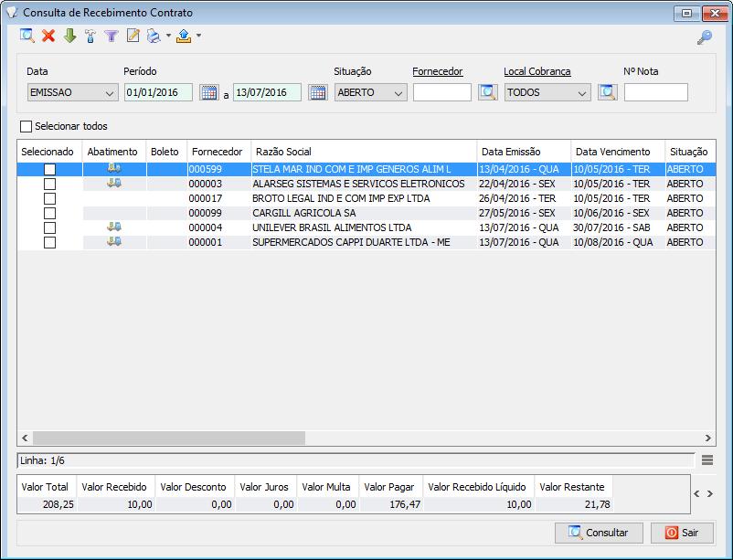Click totals panel left arrow

point(696,493)
